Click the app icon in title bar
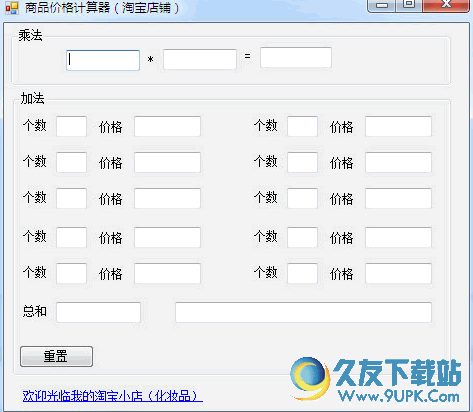 12,8
